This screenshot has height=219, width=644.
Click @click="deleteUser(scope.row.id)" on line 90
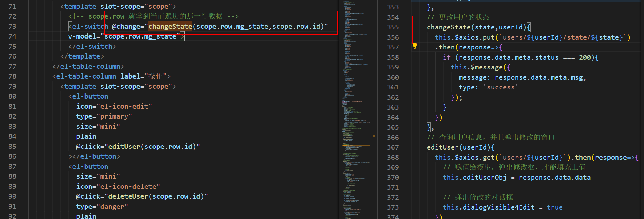click(x=142, y=196)
